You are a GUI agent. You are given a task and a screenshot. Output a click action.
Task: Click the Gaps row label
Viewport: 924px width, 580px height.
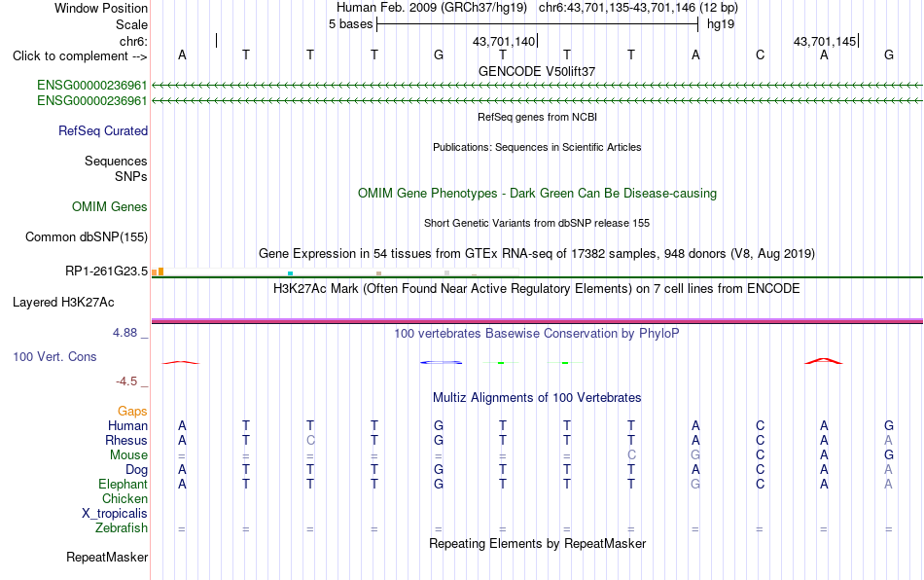click(x=132, y=412)
